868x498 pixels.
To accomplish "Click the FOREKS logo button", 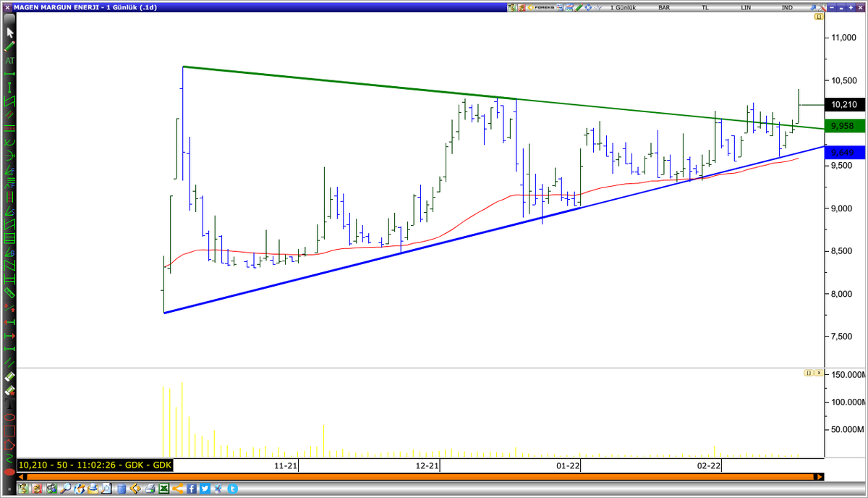I will (540, 7).
